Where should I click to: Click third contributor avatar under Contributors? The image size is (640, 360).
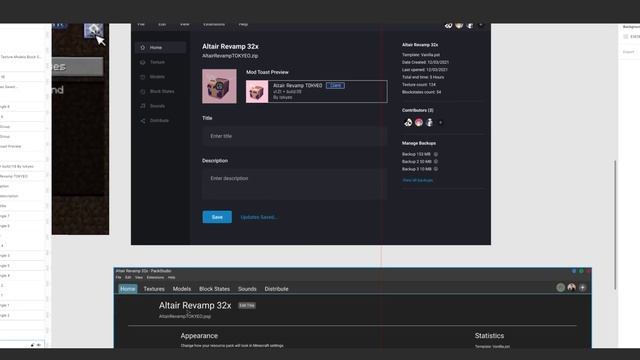click(x=429, y=122)
